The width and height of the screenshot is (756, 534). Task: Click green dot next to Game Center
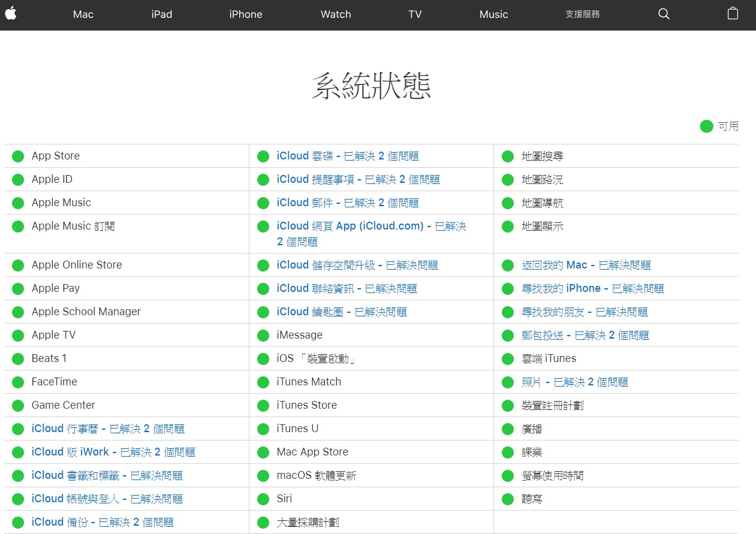18,406
